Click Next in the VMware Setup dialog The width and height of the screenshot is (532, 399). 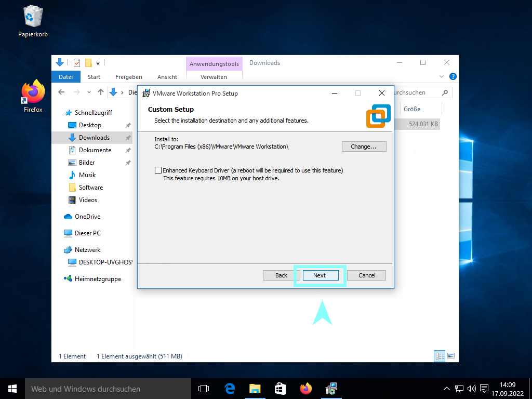(x=321, y=275)
